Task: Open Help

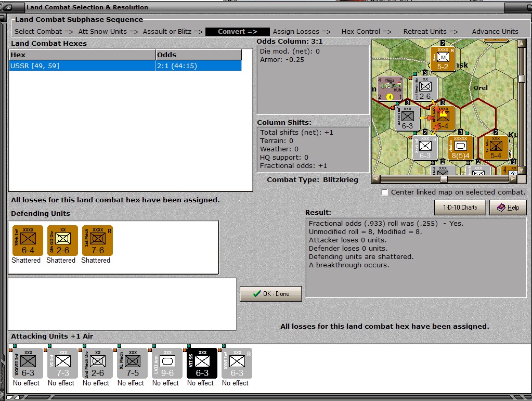Action: (508, 208)
